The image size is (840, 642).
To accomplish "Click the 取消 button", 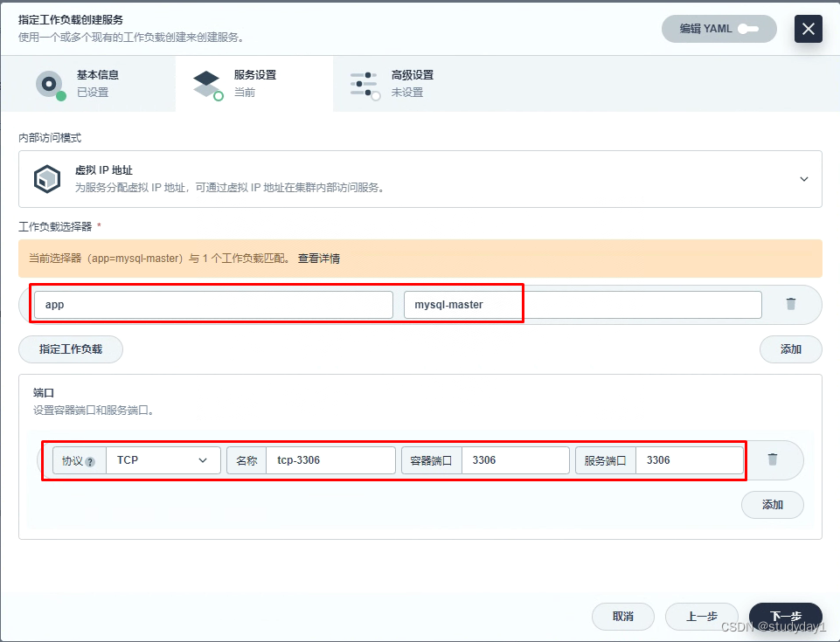I will pyautogui.click(x=623, y=617).
